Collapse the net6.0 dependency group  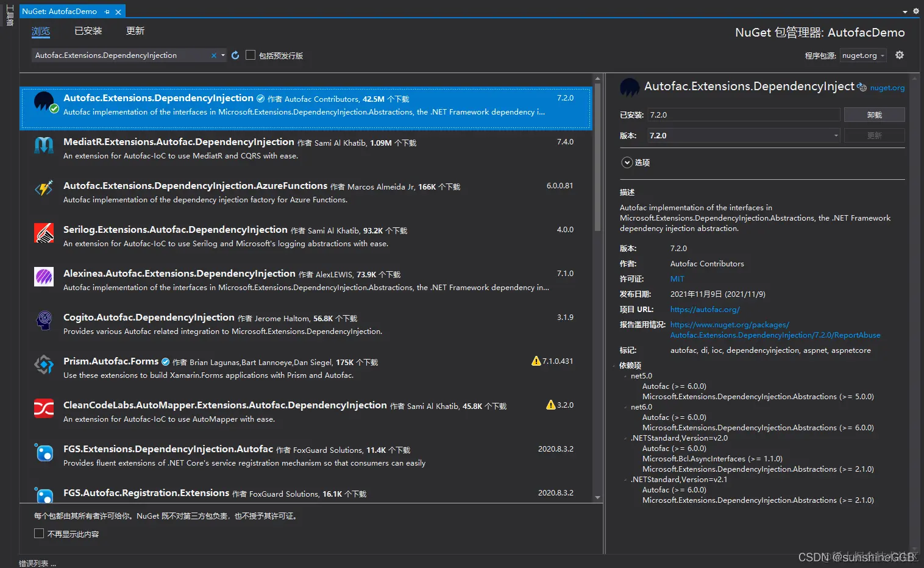625,407
